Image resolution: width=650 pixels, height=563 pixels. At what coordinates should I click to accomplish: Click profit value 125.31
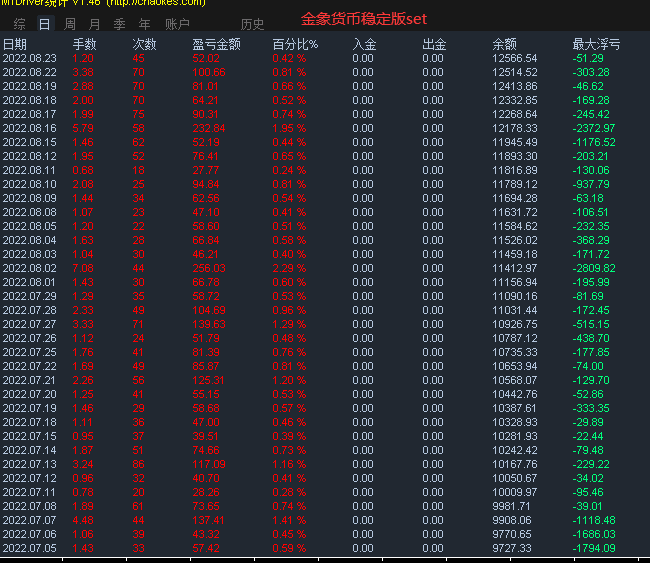[x=209, y=380]
